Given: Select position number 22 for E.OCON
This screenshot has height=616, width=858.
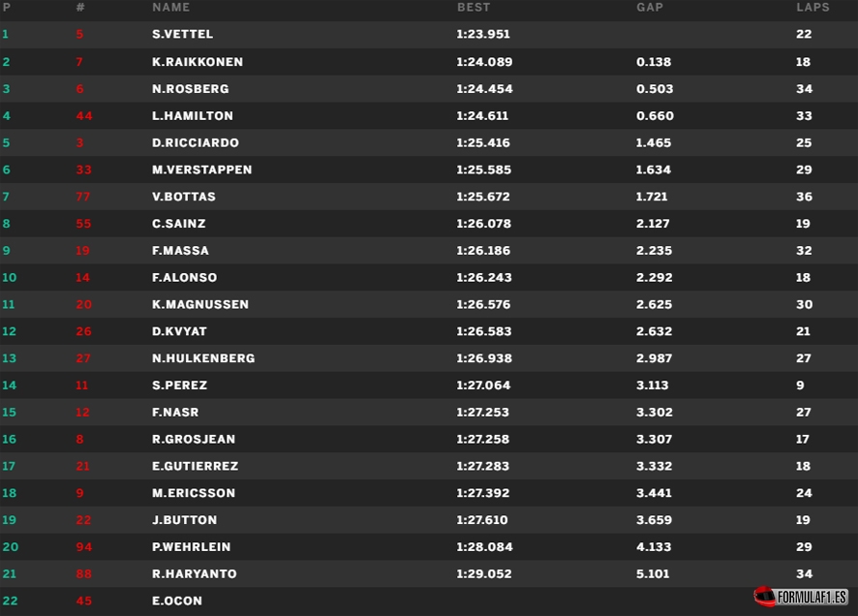Looking at the screenshot, I should (10, 601).
